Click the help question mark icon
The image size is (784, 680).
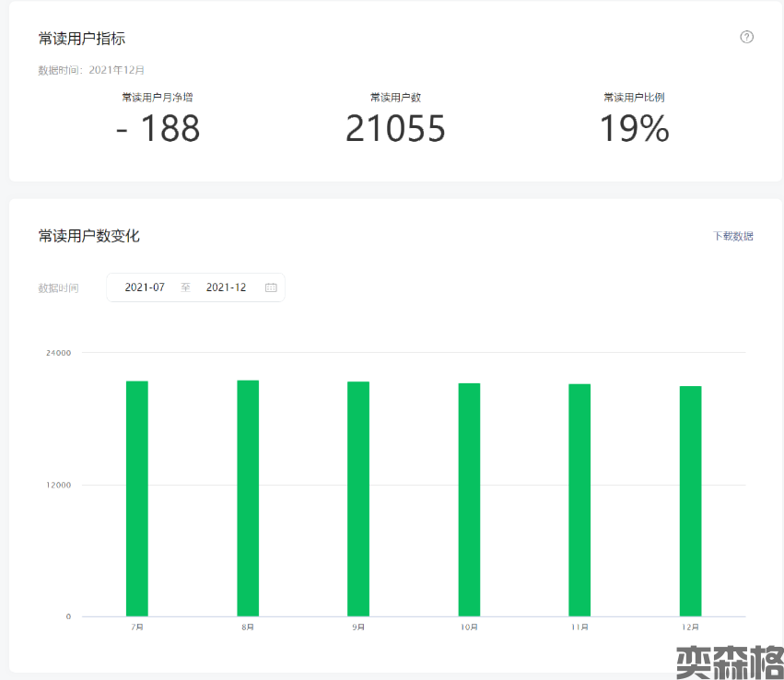click(x=746, y=37)
